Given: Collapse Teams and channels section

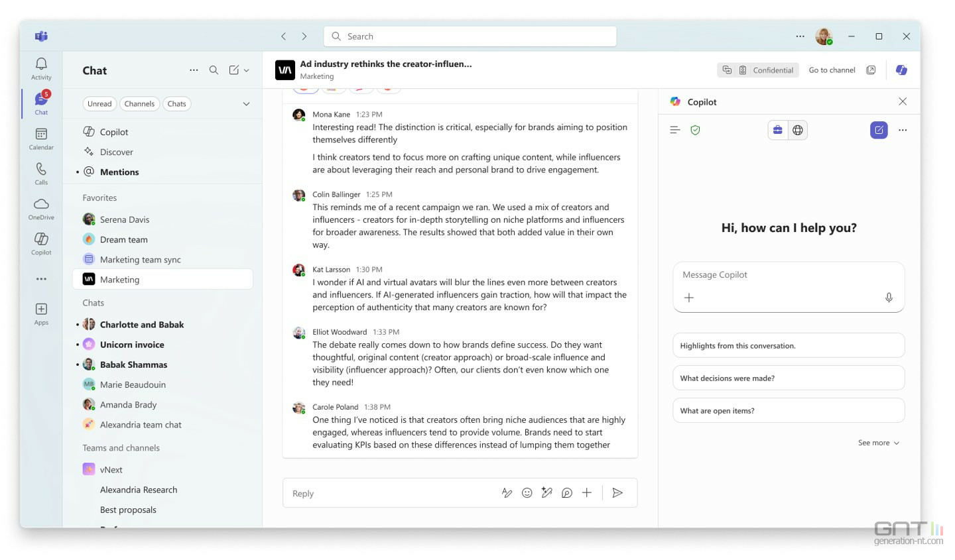Looking at the screenshot, I should tap(121, 448).
